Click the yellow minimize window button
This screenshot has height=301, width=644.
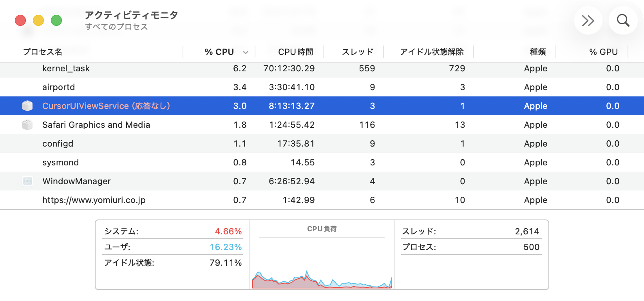click(x=38, y=20)
